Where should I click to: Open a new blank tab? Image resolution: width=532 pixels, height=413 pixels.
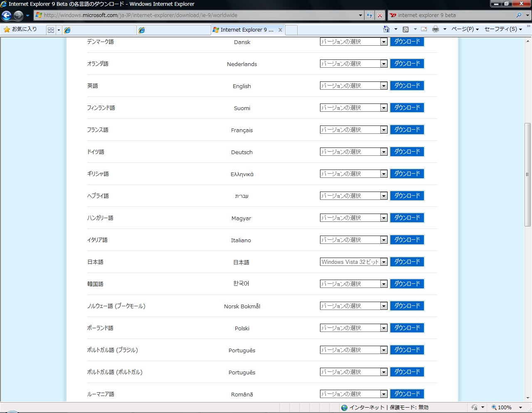click(291, 30)
